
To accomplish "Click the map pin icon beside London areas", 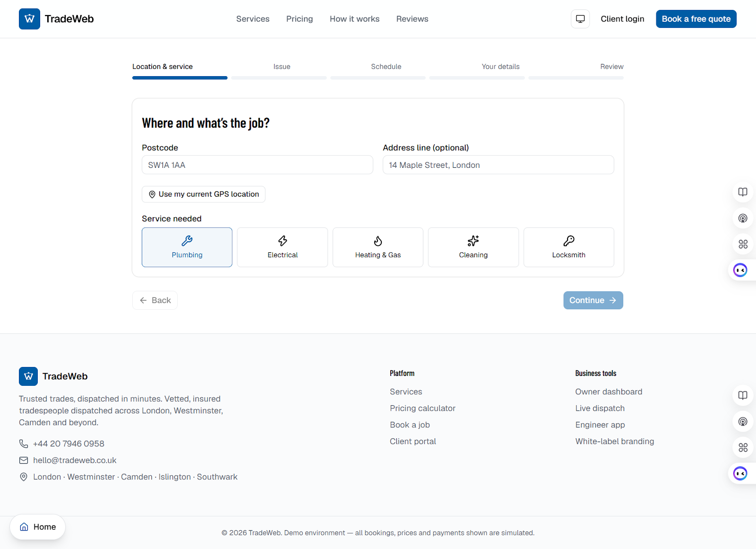I will pos(24,477).
